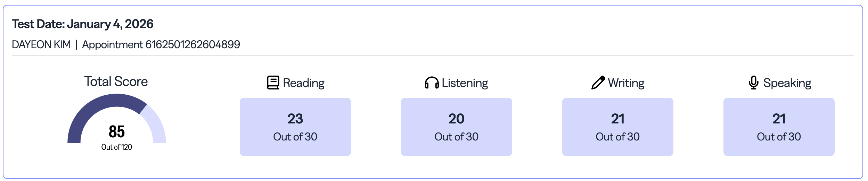The height and width of the screenshot is (181, 868).
Task: Click the Total Score heading
Action: [x=116, y=81]
